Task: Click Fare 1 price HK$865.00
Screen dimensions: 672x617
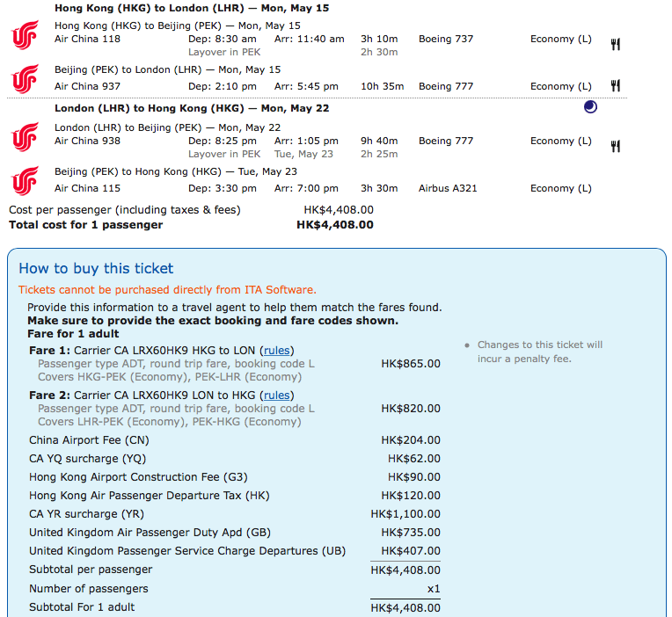Action: (x=411, y=364)
